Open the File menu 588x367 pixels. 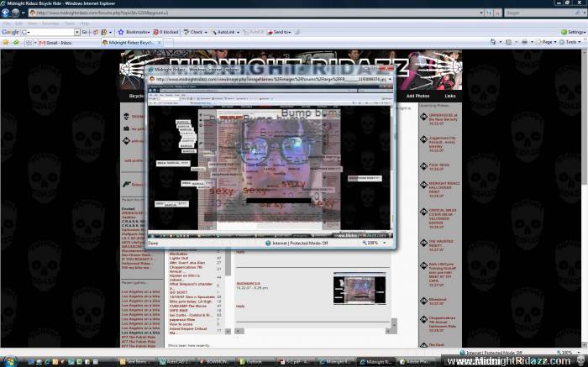pyautogui.click(x=6, y=24)
